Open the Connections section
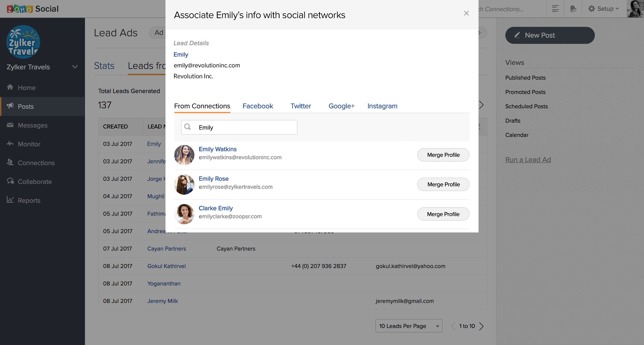 point(42,163)
